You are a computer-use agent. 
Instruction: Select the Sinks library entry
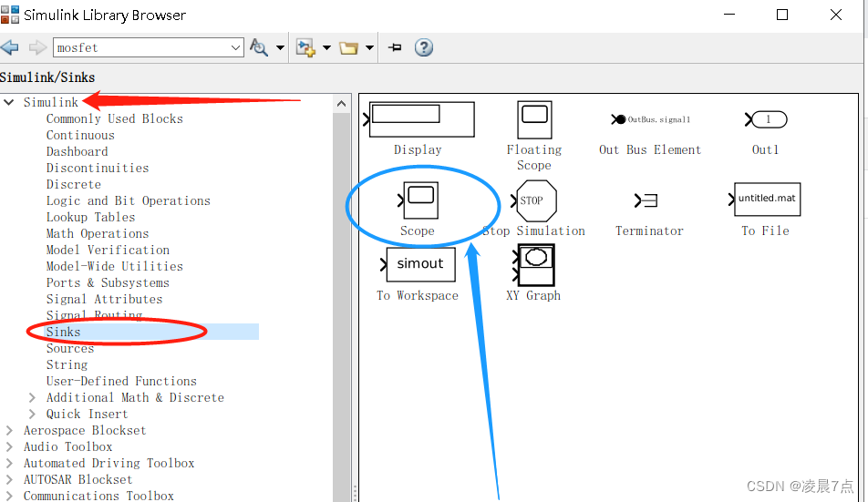[63, 332]
